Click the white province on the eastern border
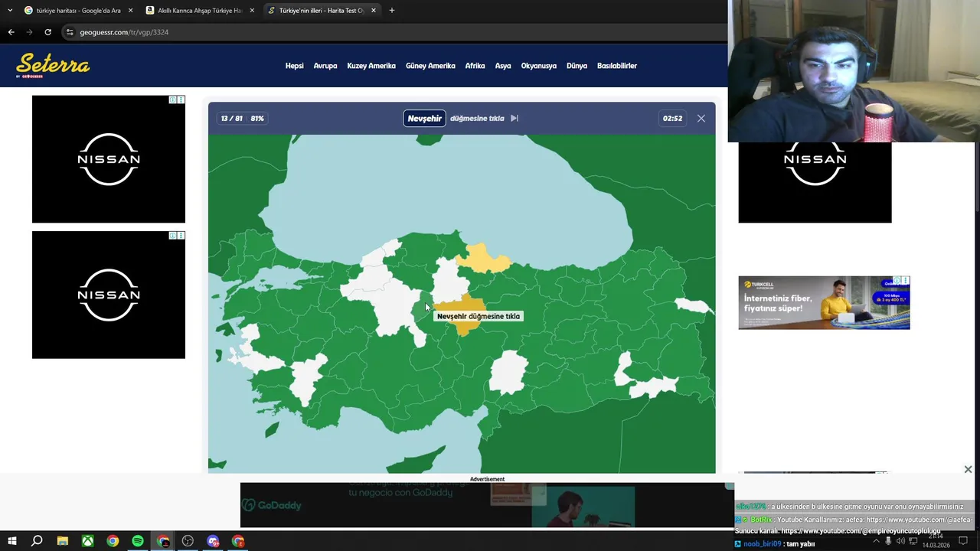This screenshot has height=551, width=980. [x=695, y=306]
